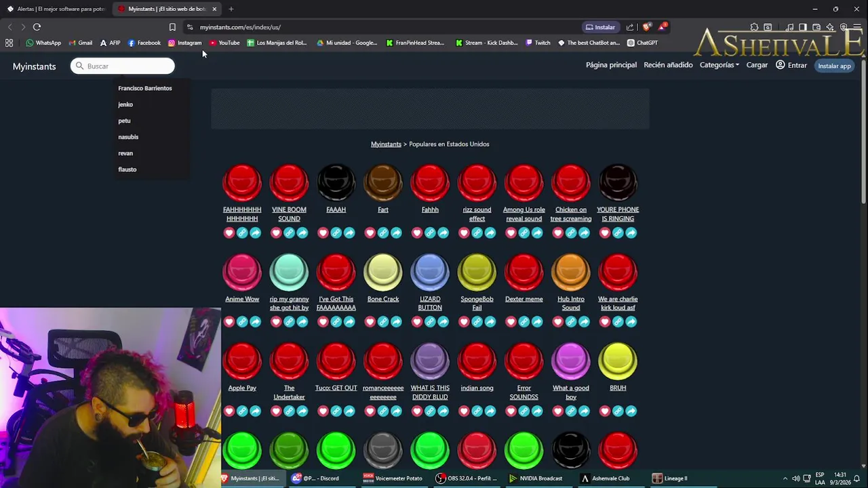Open the browser apps grid icon
This screenshot has height=488, width=868.
tap(9, 43)
